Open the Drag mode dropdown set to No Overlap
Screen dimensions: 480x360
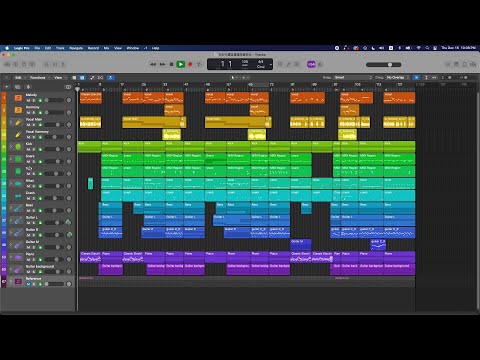coord(397,78)
